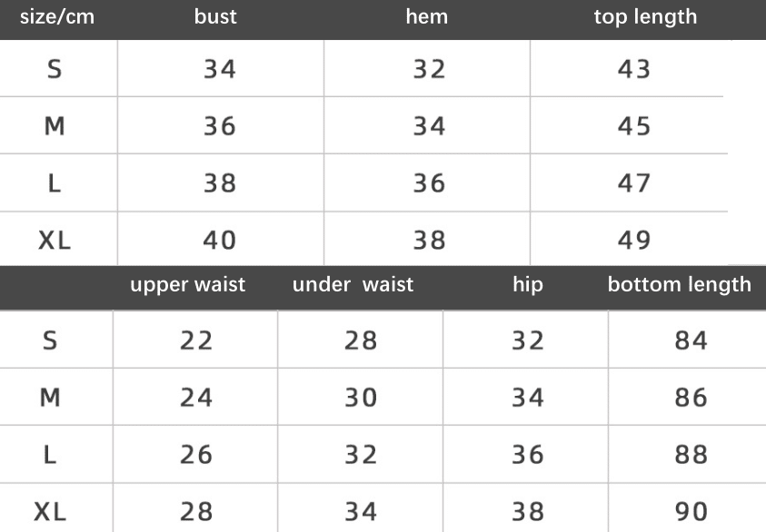Select bottom length value 90

[x=691, y=511]
